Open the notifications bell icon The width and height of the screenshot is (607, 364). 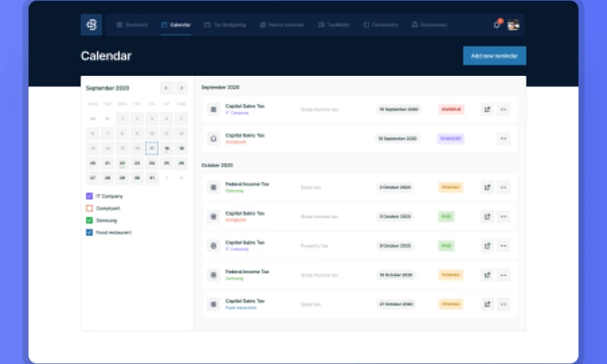(497, 25)
